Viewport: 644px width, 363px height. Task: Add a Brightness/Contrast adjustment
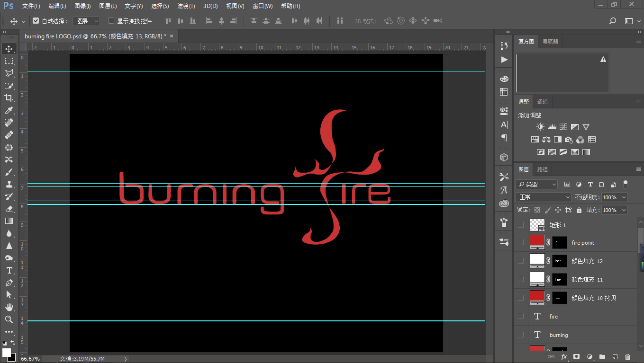(x=540, y=127)
